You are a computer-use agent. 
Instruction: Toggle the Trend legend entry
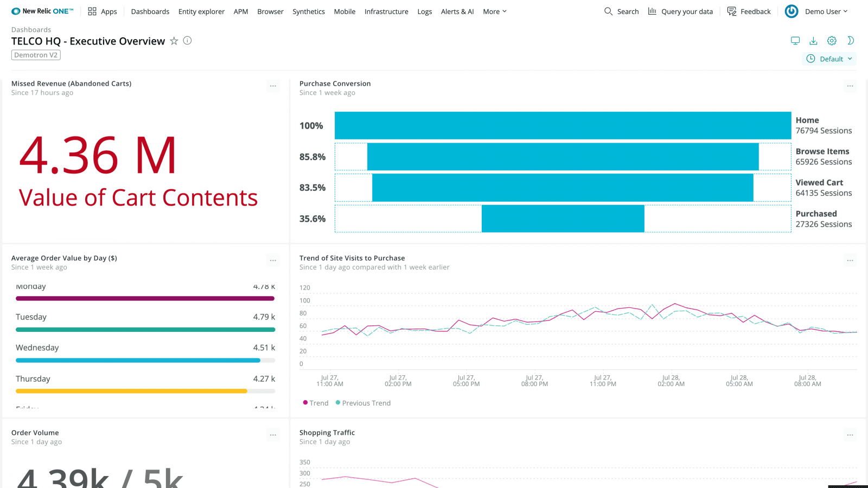(315, 403)
